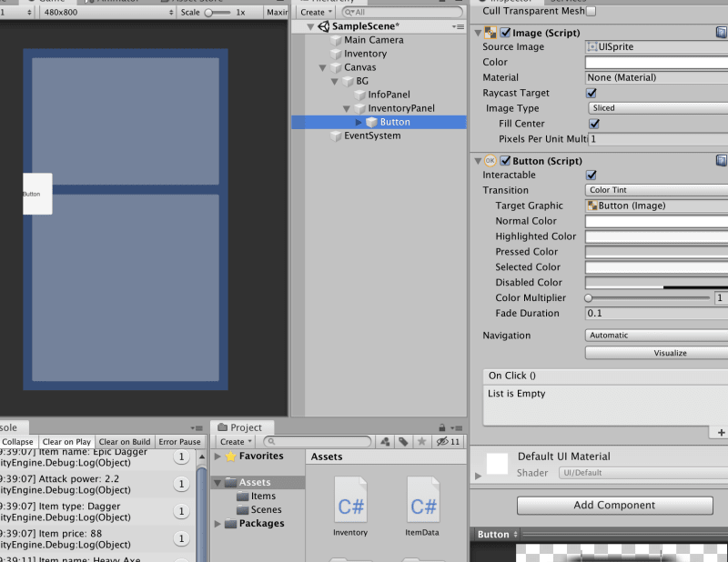This screenshot has height=562, width=728.
Task: Click the Hierarchy search field
Action: tap(402, 13)
